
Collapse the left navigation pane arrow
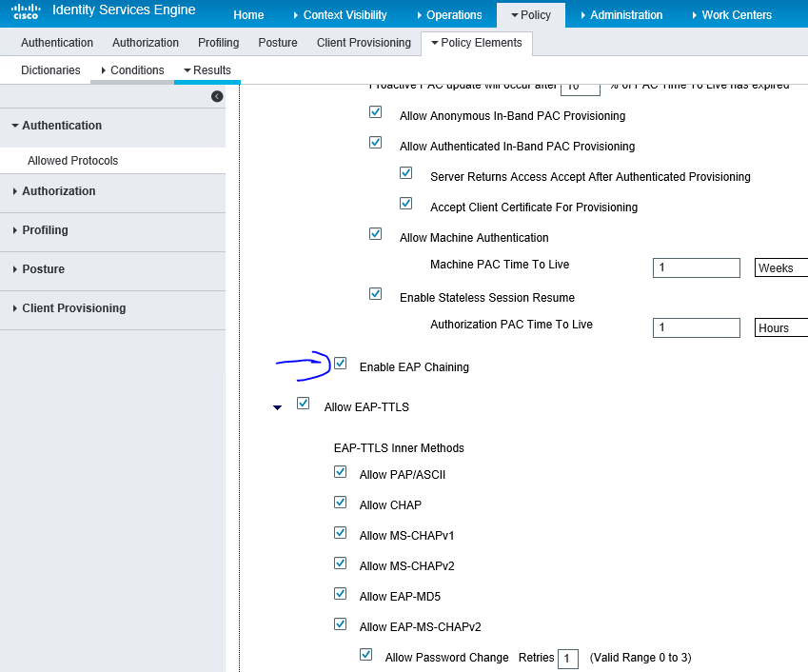tap(217, 96)
